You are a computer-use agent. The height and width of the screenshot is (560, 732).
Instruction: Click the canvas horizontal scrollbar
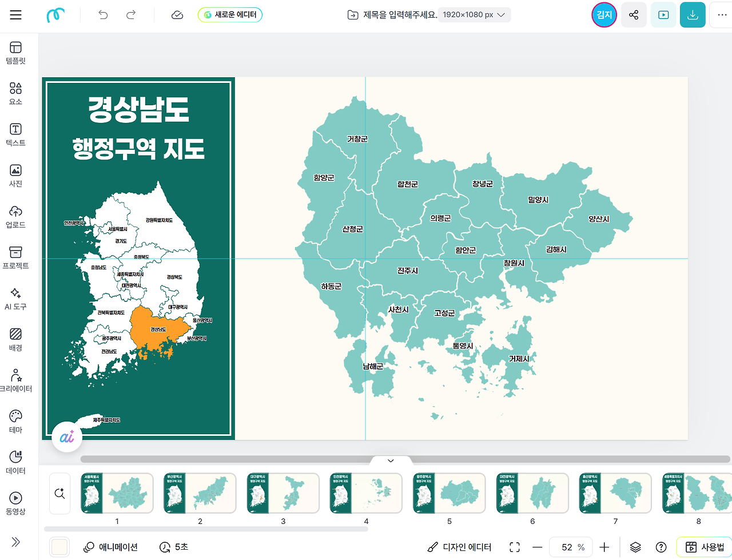coord(405,459)
